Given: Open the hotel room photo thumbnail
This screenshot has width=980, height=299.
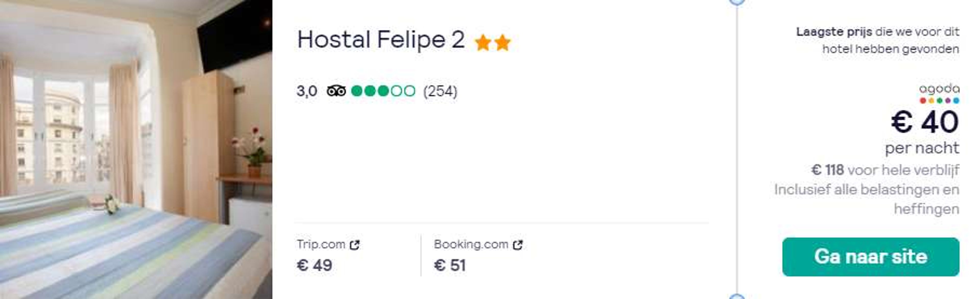Looking at the screenshot, I should (136, 149).
